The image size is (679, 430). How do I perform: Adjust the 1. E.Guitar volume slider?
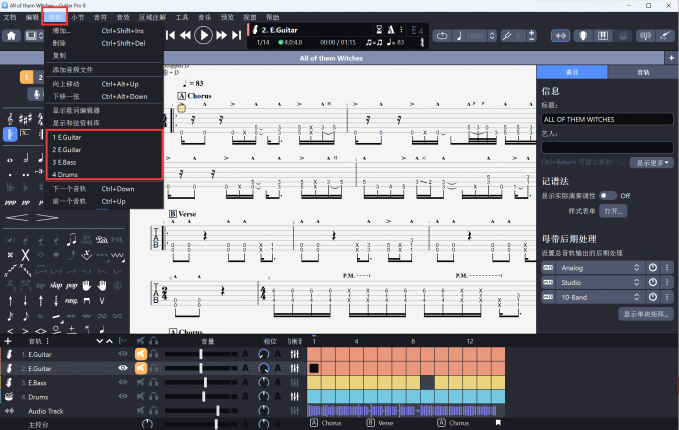(x=201, y=354)
